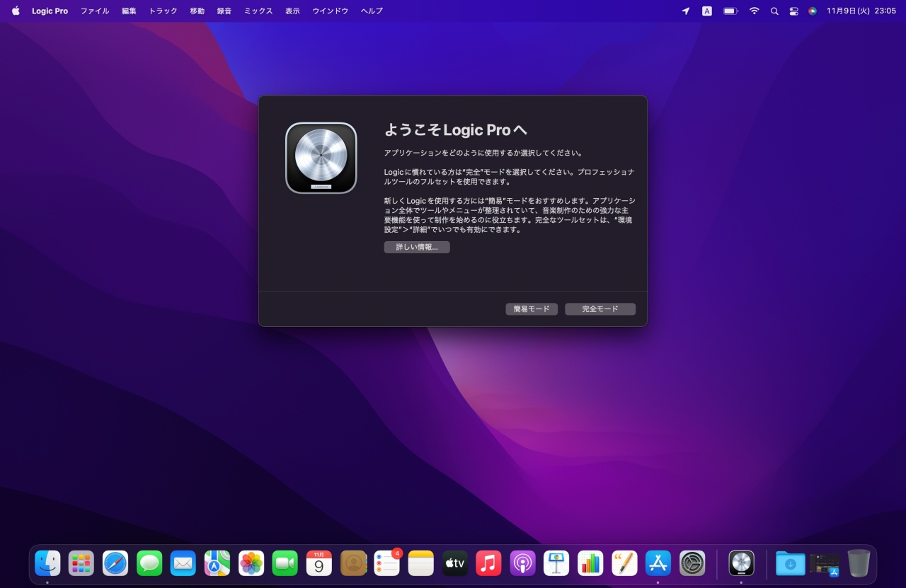This screenshot has width=906, height=588.
Task: Open the date and time 11月9日(火) 23:05
Action: coord(861,11)
